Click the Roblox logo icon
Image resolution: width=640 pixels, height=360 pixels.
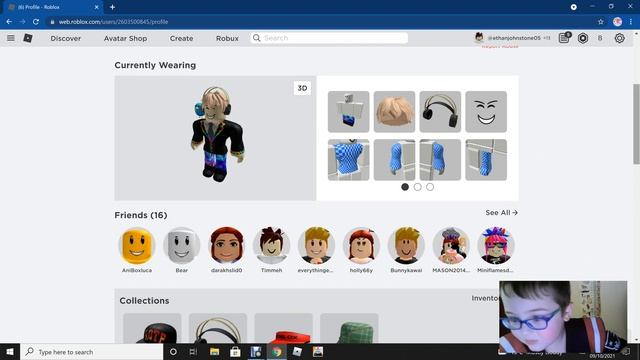[28, 38]
